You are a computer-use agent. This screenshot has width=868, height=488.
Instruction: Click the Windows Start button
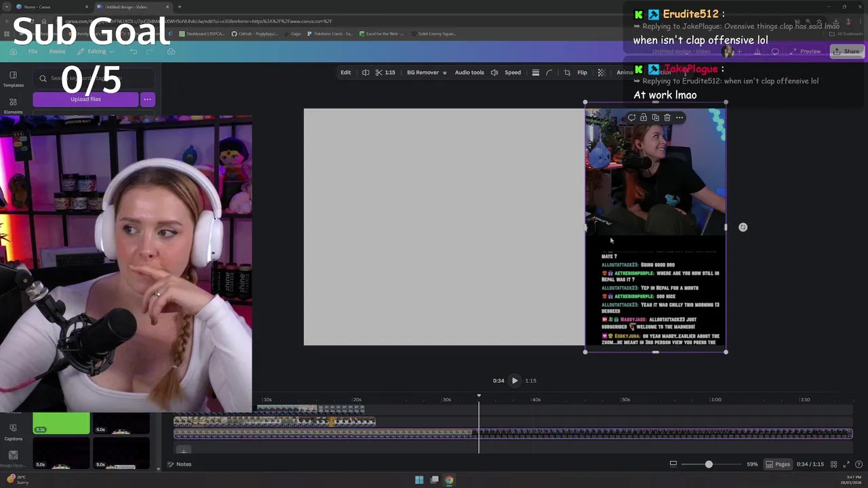click(419, 480)
